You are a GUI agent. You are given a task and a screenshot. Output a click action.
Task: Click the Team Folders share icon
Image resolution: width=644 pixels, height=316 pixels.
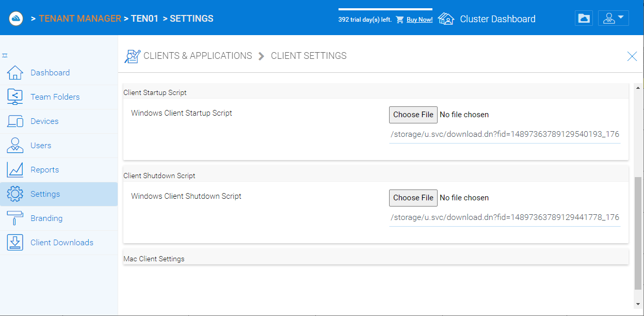[15, 97]
